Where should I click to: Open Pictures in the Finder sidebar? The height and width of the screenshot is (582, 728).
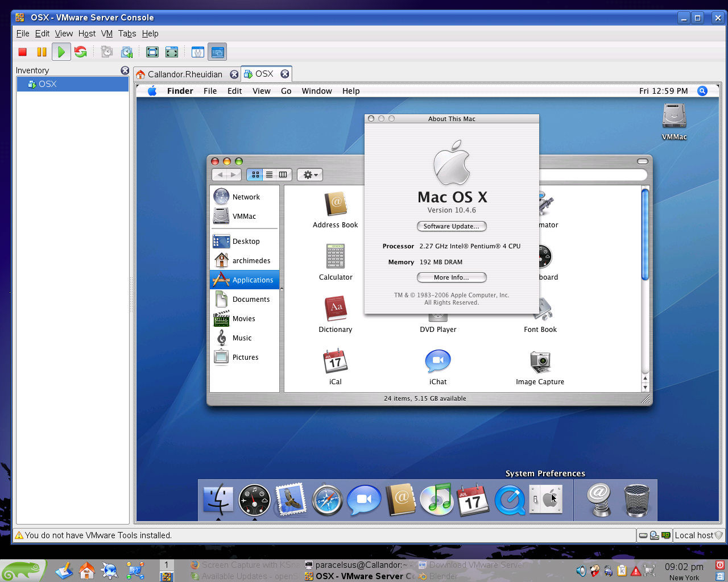(x=245, y=357)
